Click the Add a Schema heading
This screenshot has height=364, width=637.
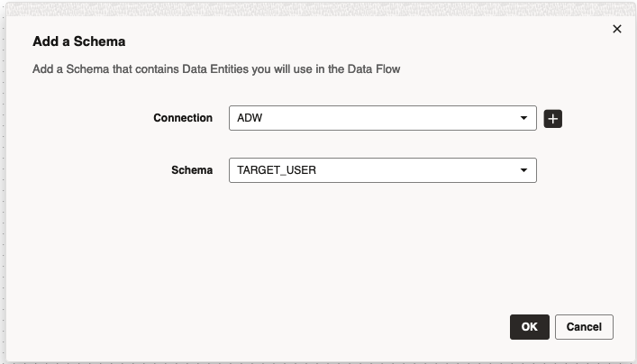click(78, 41)
